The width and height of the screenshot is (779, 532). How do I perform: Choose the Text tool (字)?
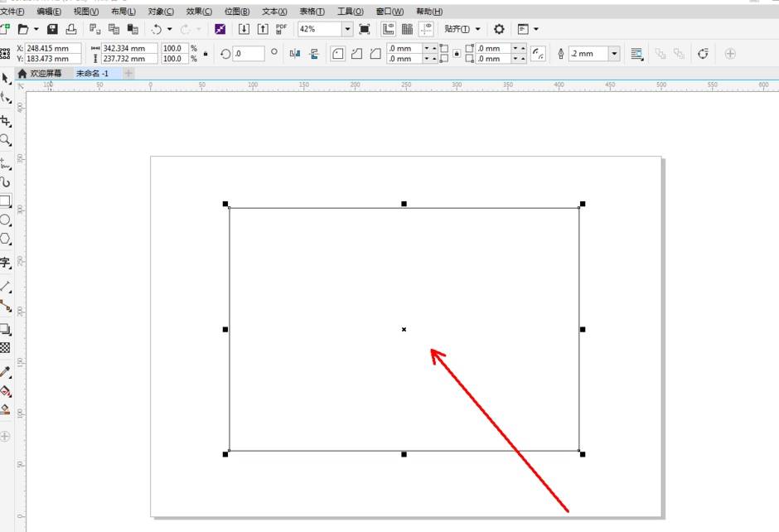(5, 263)
